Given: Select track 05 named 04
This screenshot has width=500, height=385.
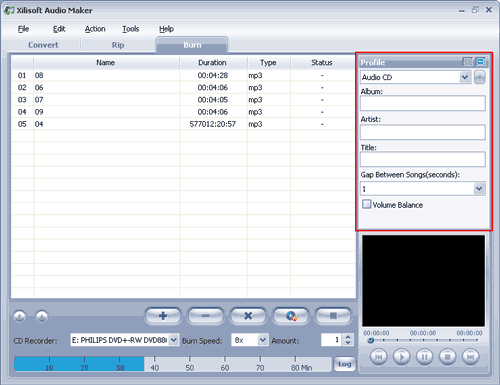Looking at the screenshot, I should point(183,124).
